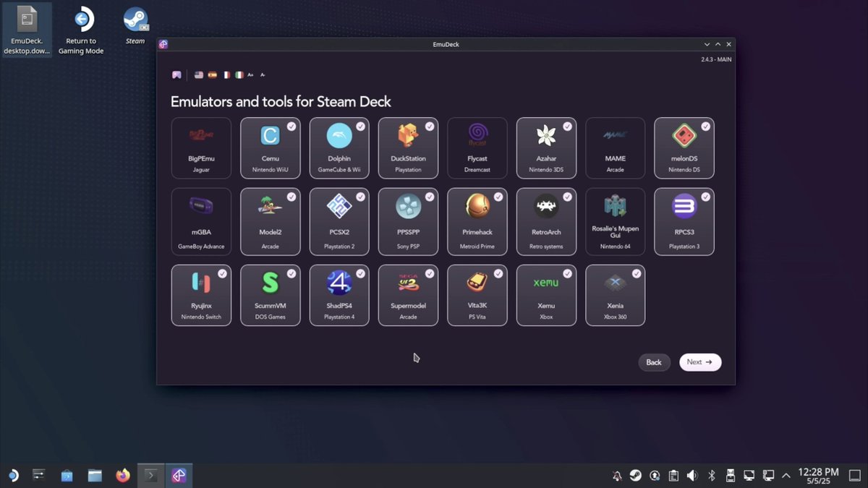Image resolution: width=868 pixels, height=488 pixels.
Task: Increase font size with A+
Action: coord(251,74)
